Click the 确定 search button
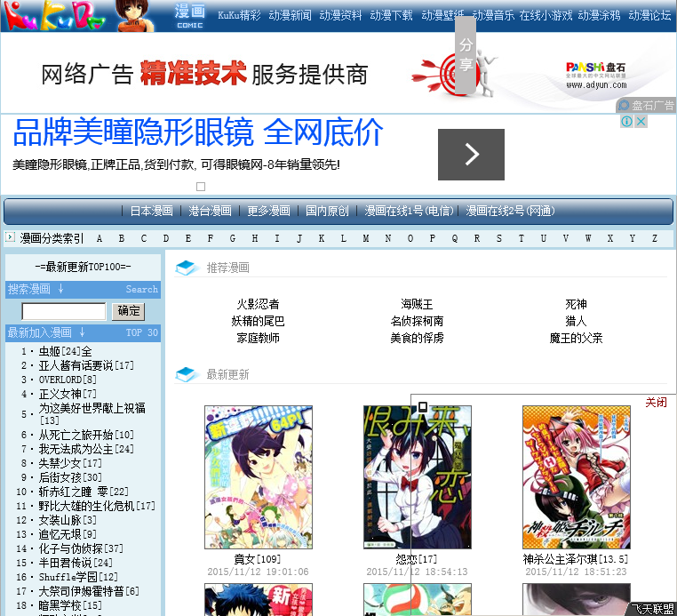Image resolution: width=677 pixels, height=616 pixels. click(128, 311)
